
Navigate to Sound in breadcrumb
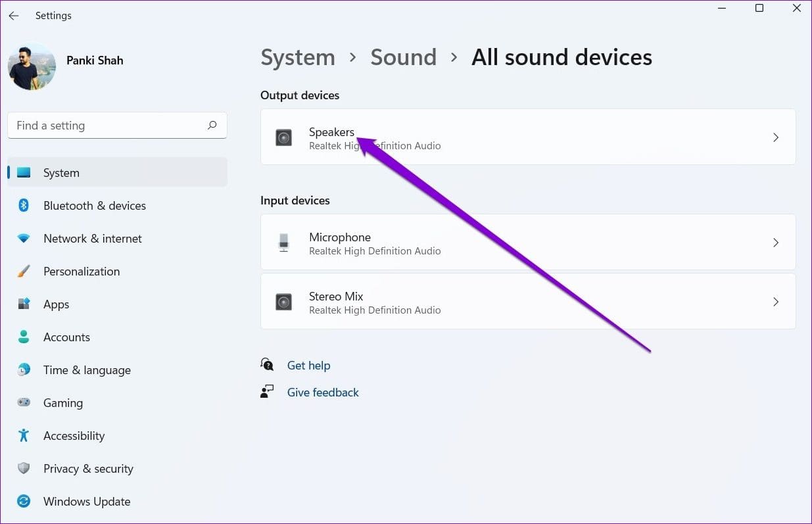pyautogui.click(x=403, y=58)
